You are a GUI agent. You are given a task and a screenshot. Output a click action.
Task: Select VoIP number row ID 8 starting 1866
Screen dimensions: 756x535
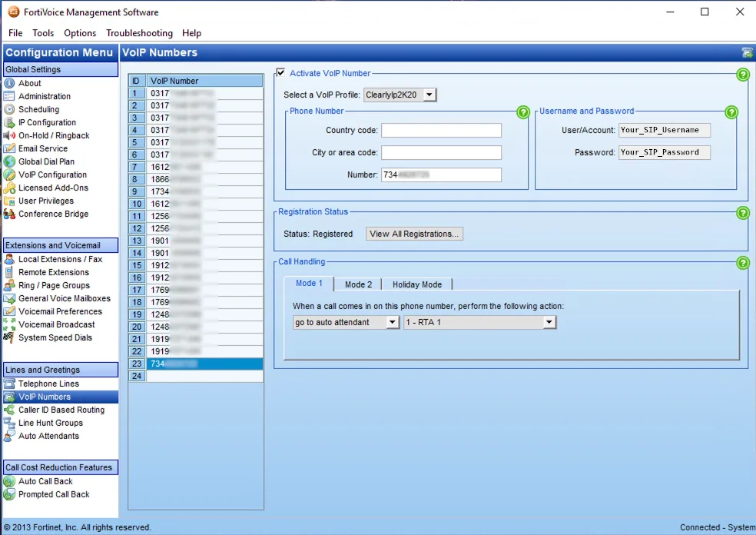click(196, 179)
